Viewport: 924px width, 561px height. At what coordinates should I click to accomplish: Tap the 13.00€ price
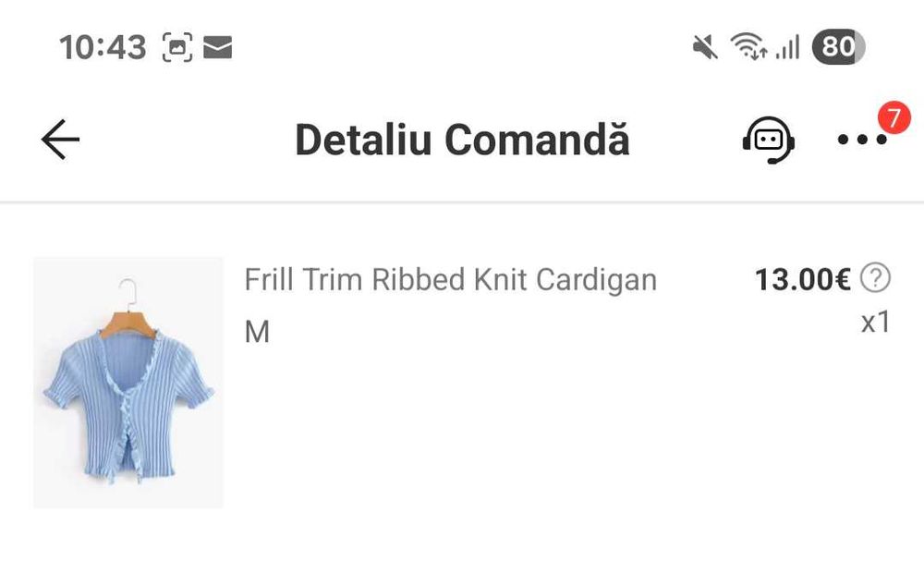click(x=802, y=279)
